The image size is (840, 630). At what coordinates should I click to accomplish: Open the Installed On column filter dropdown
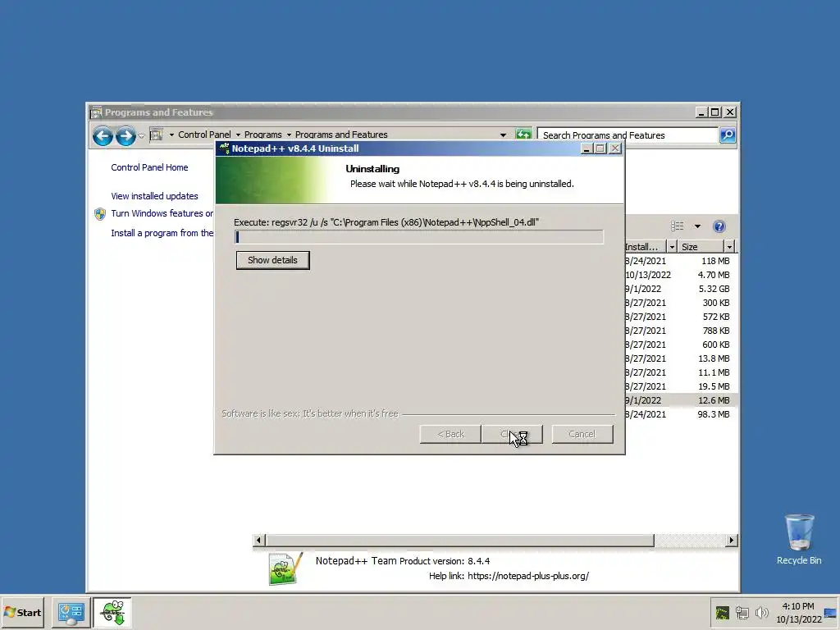click(672, 246)
